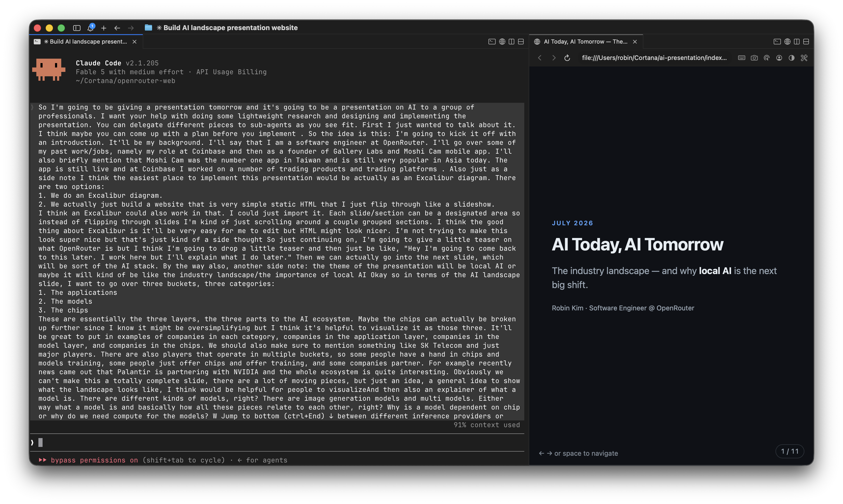Click the 'Claude Code v2.1.205' version header
This screenshot has height=504, width=843.
117,63
